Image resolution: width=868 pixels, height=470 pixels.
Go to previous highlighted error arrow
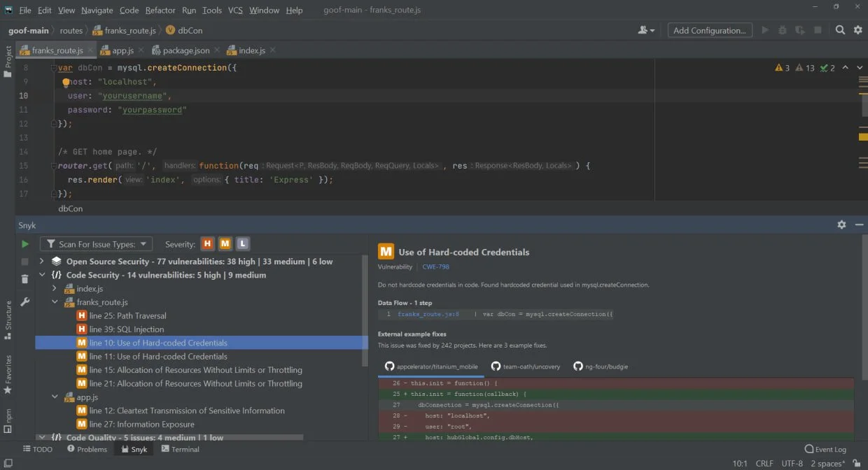click(845, 68)
